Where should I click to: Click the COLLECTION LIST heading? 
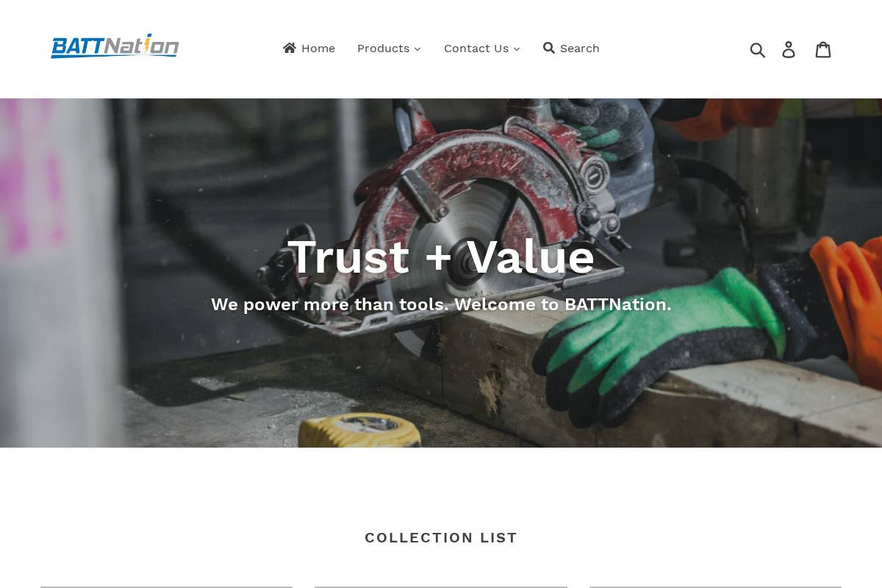[x=441, y=537]
